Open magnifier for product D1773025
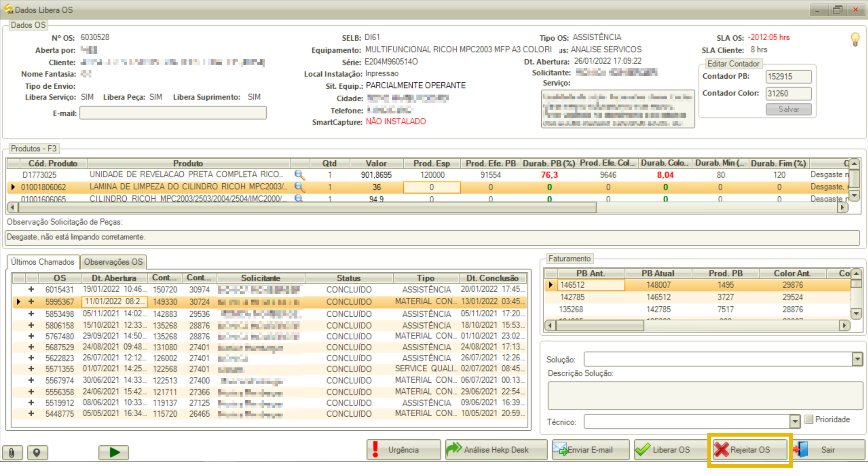 coord(299,175)
